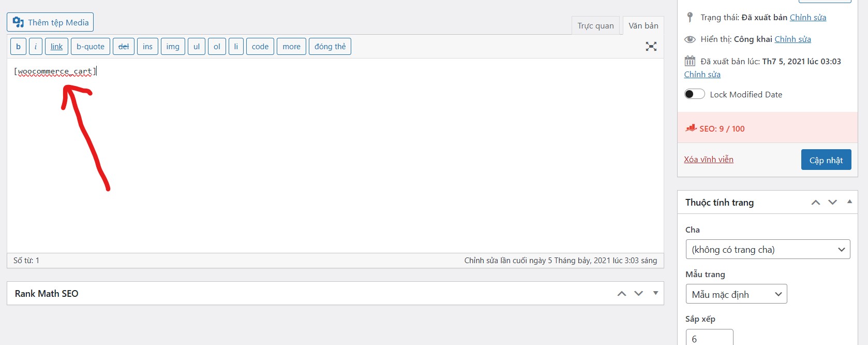Viewport: 868px width, 345px height.
Task: Open the Mẫu trang template dropdown
Action: click(x=736, y=294)
